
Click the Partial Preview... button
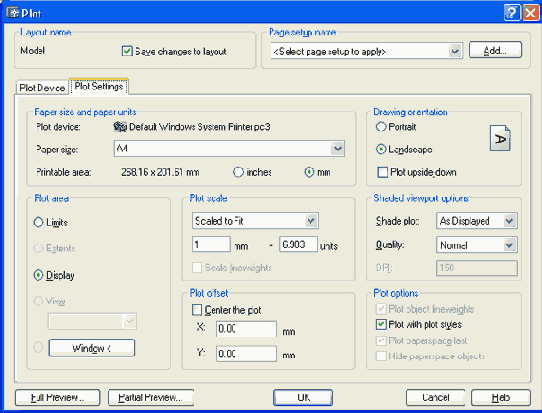pyautogui.click(x=151, y=398)
